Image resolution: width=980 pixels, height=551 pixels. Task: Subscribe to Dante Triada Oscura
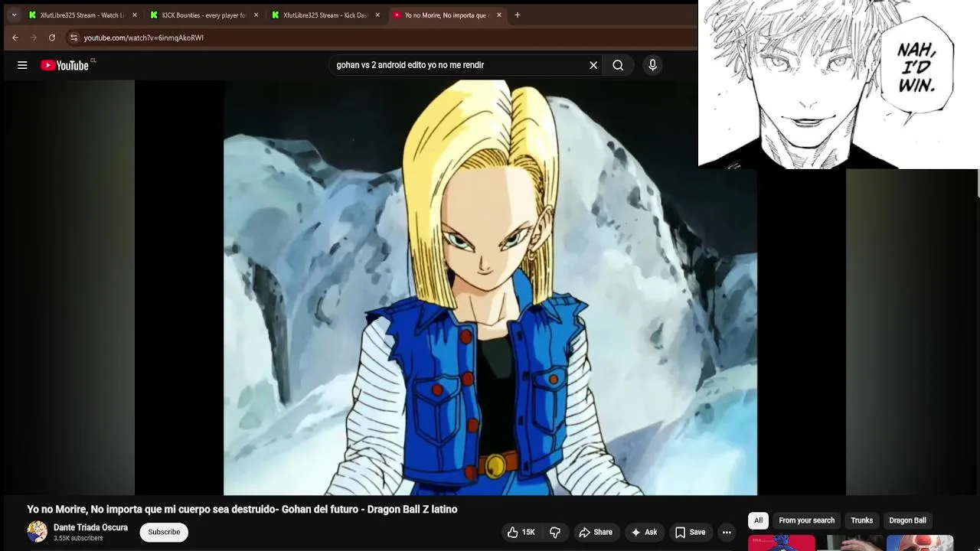(x=164, y=532)
